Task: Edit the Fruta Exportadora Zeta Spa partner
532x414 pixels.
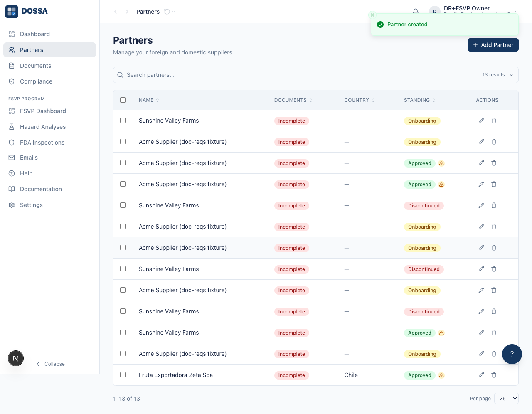Action: pyautogui.click(x=481, y=375)
